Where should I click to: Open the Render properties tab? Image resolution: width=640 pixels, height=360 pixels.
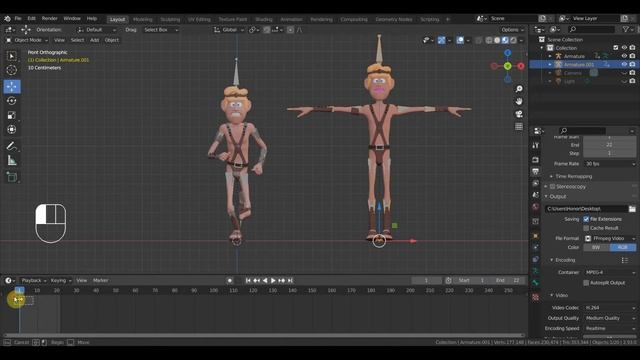(x=536, y=160)
